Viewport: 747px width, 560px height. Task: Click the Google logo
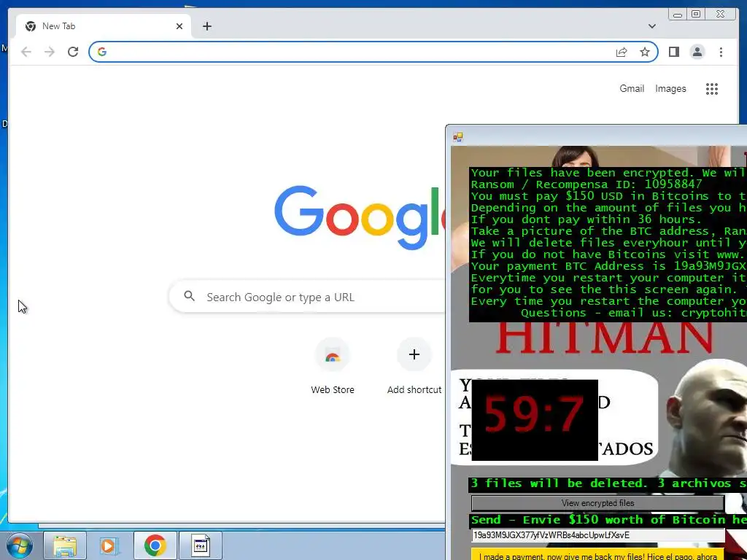360,217
